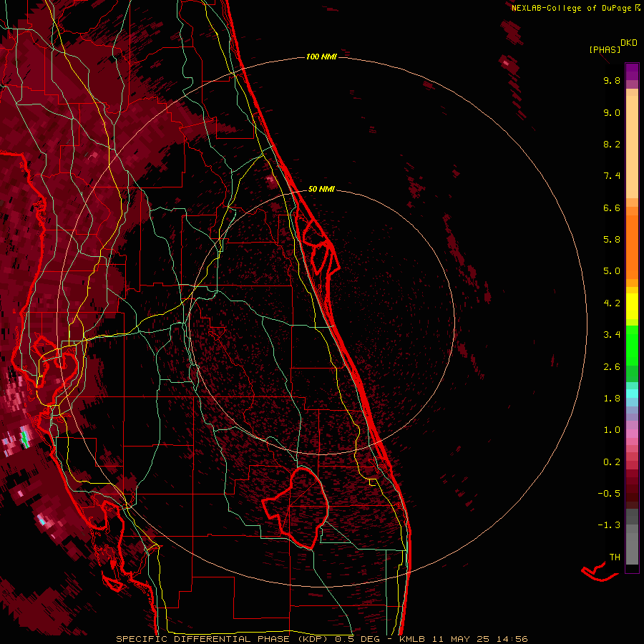Click the 50 NMI range ring label
The width and height of the screenshot is (644, 644).
pyautogui.click(x=321, y=189)
